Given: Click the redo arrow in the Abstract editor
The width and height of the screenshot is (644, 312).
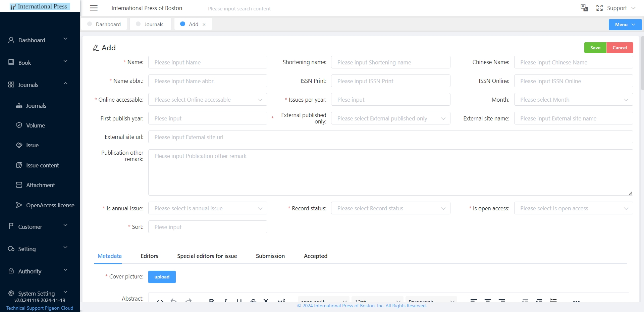Looking at the screenshot, I should [188, 301].
